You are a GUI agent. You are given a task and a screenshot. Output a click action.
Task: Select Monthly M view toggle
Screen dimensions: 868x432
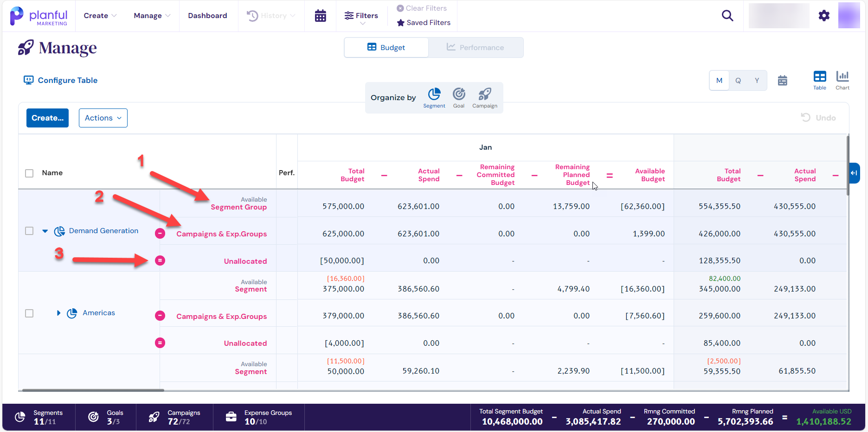pos(720,81)
